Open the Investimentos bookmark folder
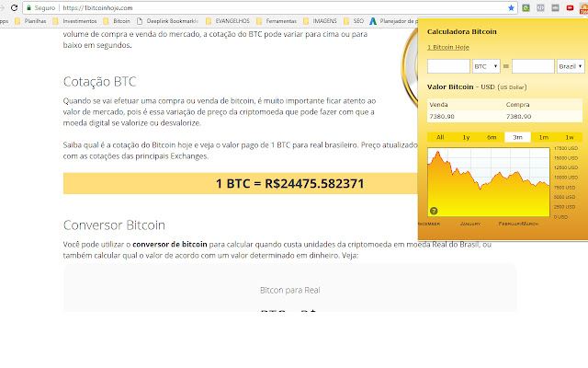The image size is (588, 368). [74, 21]
